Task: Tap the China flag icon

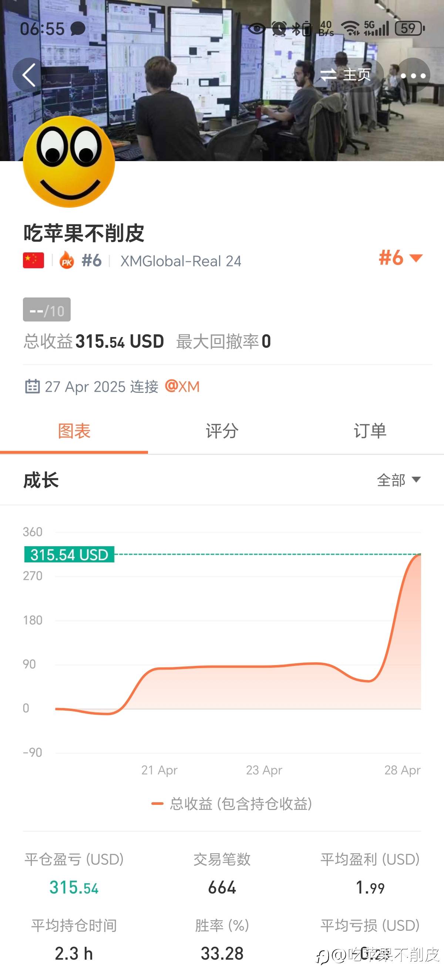Action: click(34, 261)
